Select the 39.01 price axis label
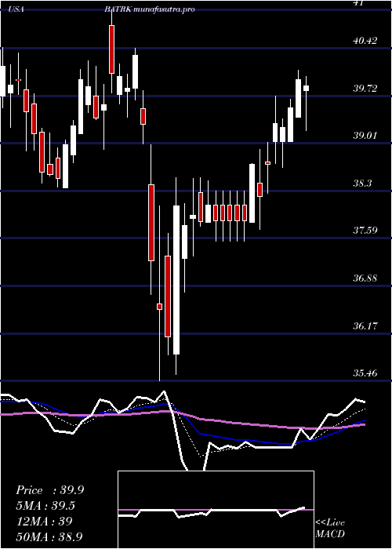Image resolution: width=392 pixels, height=549 pixels. (x=365, y=136)
